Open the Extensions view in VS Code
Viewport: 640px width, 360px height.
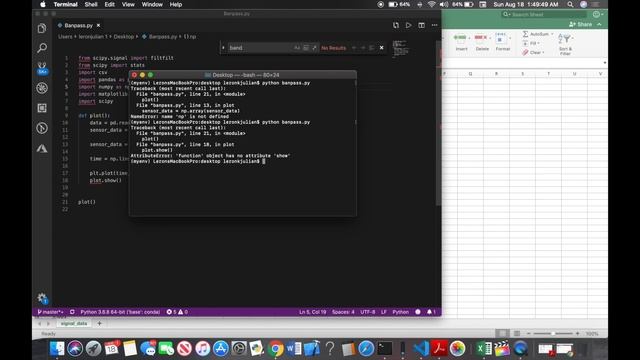coord(42,108)
